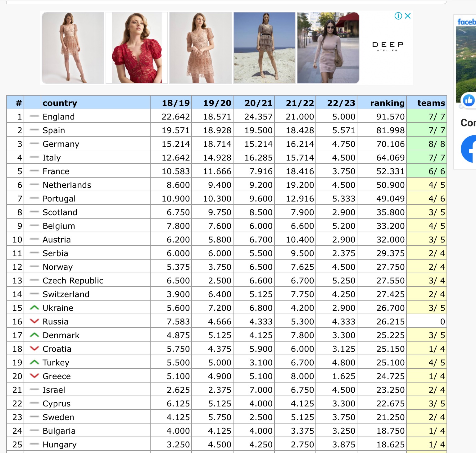Click the red down arrow beside Russia
The width and height of the screenshot is (476, 453).
pos(34,321)
